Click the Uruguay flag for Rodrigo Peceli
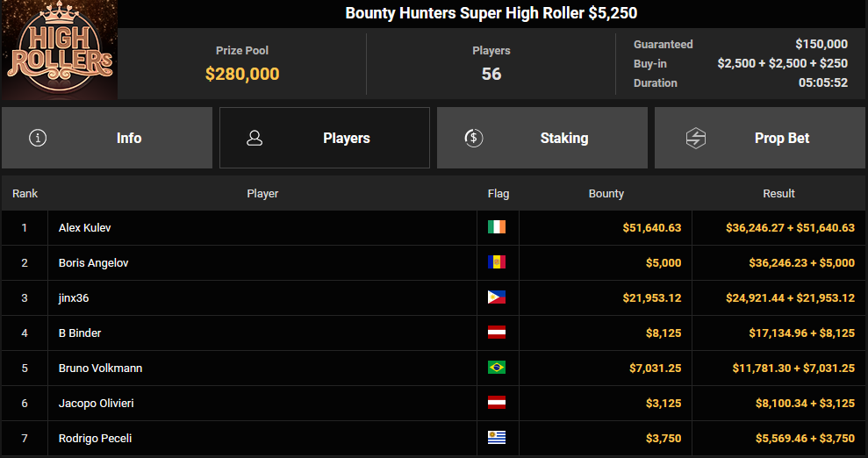Viewport: 868px width, 458px height. pyautogui.click(x=497, y=438)
